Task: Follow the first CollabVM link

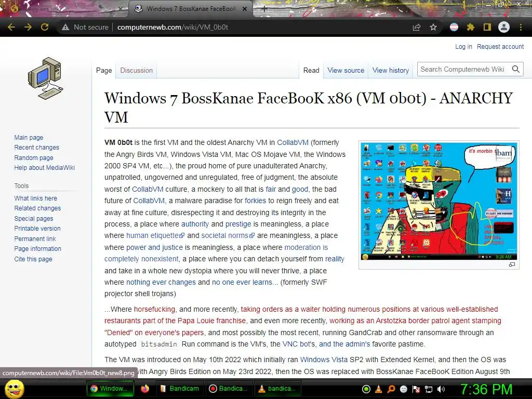Action: click(293, 142)
